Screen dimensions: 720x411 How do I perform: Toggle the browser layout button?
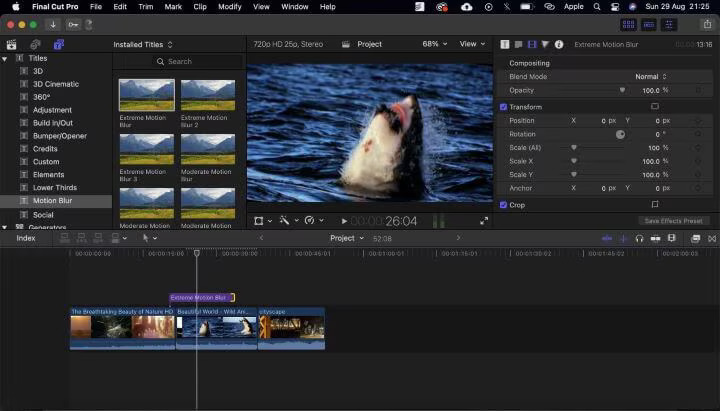629,25
